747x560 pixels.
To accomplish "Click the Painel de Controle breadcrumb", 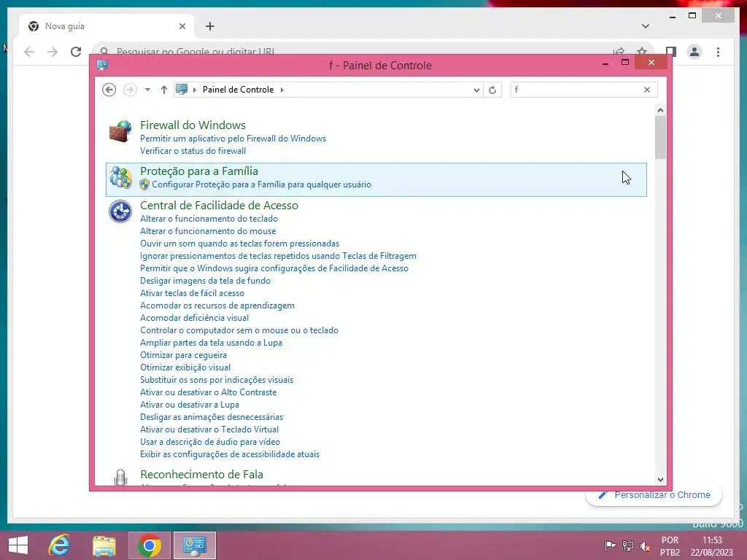I will click(x=238, y=90).
